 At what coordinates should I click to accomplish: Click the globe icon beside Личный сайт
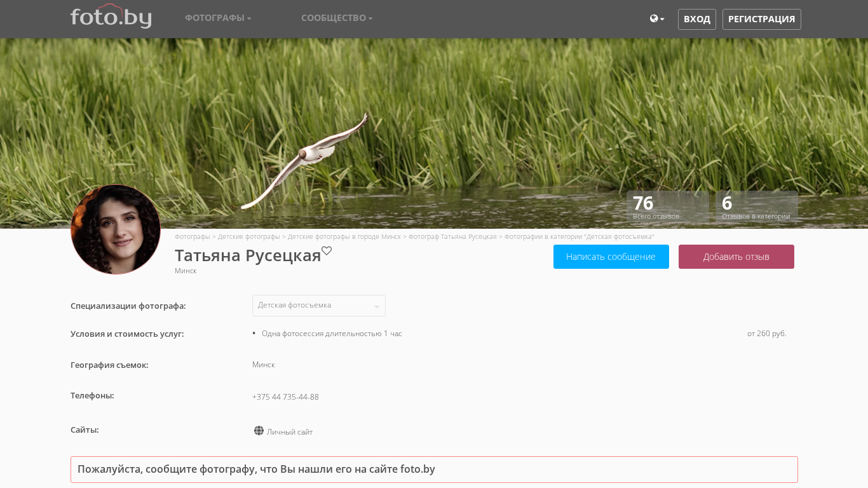(259, 431)
